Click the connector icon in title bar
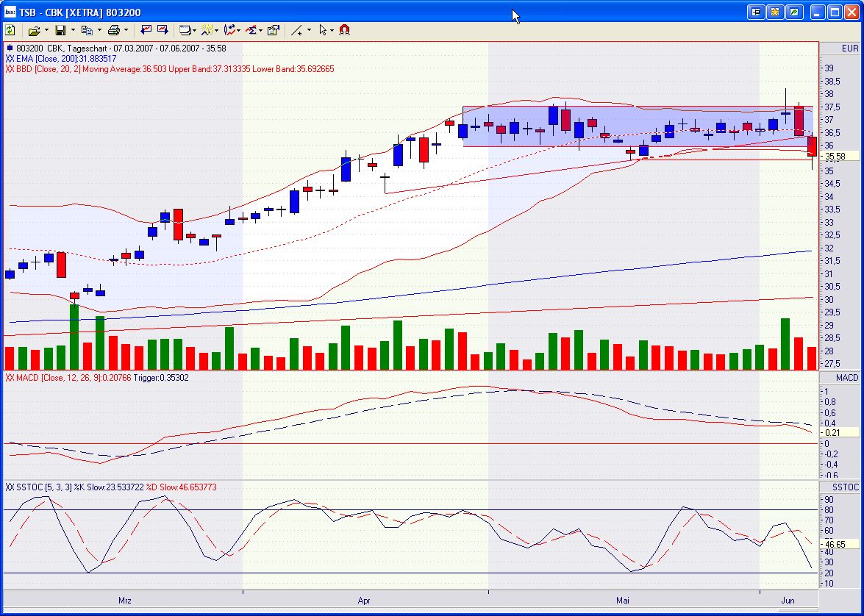Image resolution: width=864 pixels, height=616 pixels. pyautogui.click(x=756, y=12)
